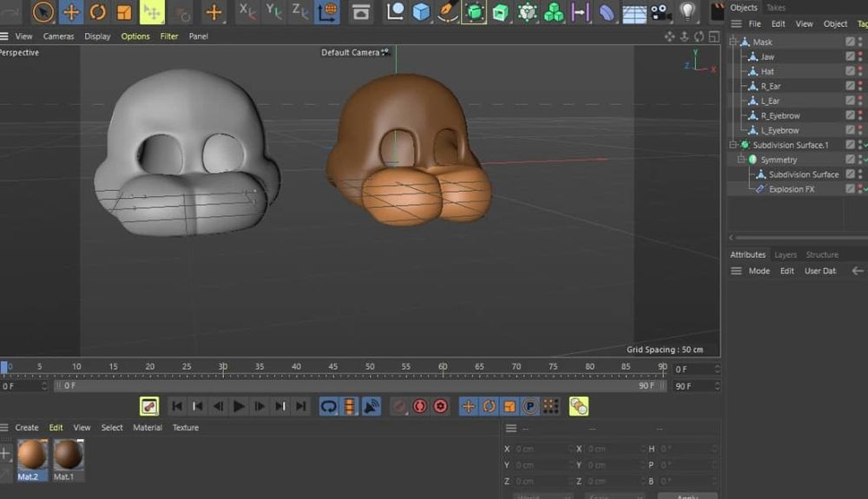Toggle layer checkbox for Hat object
This screenshot has height=499, width=868.
(851, 71)
